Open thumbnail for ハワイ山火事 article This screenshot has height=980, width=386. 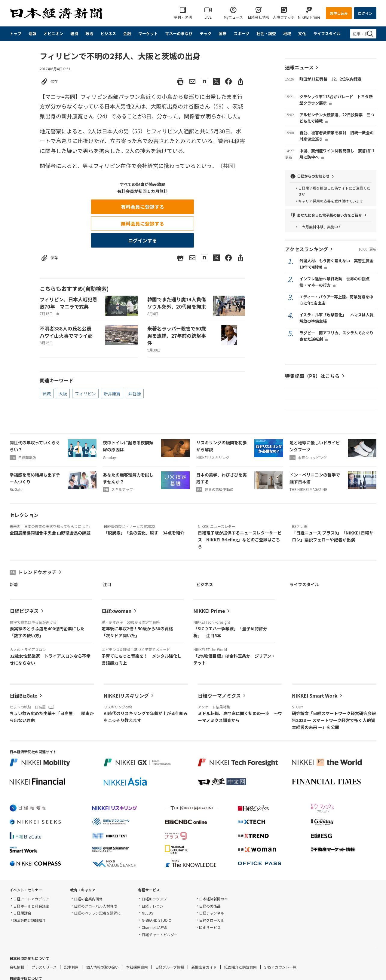(x=121, y=334)
